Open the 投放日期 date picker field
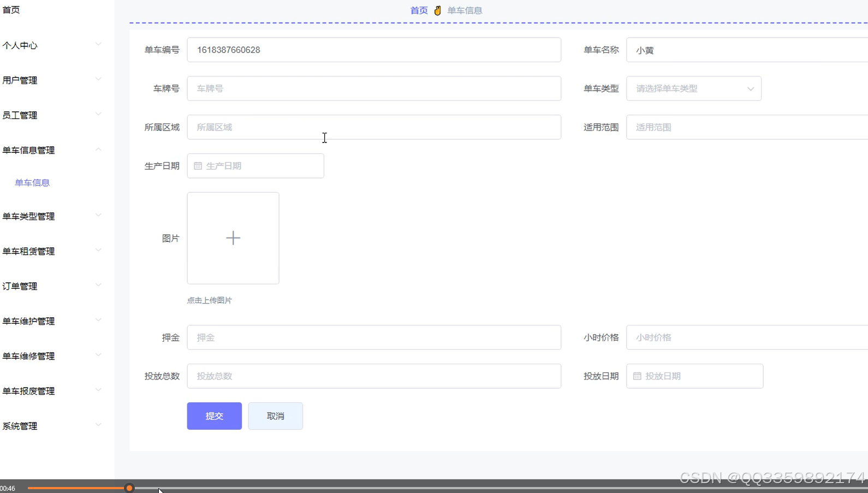The width and height of the screenshot is (868, 493). coord(694,376)
